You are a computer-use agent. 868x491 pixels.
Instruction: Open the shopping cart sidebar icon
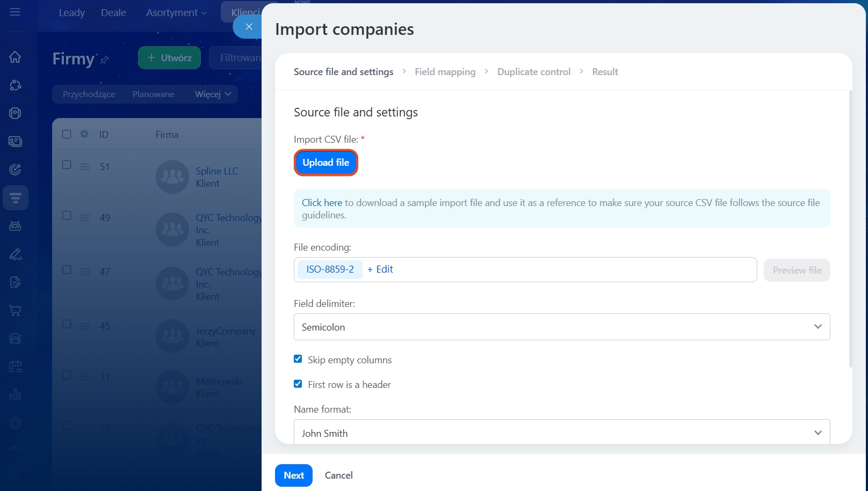[x=15, y=311]
